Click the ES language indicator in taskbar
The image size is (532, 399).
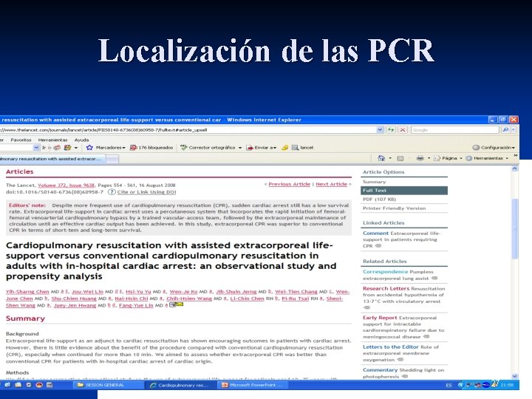pyautogui.click(x=449, y=385)
